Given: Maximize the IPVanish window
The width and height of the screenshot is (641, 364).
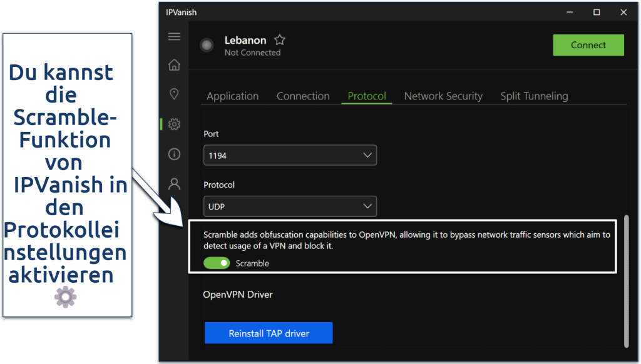Looking at the screenshot, I should point(597,13).
